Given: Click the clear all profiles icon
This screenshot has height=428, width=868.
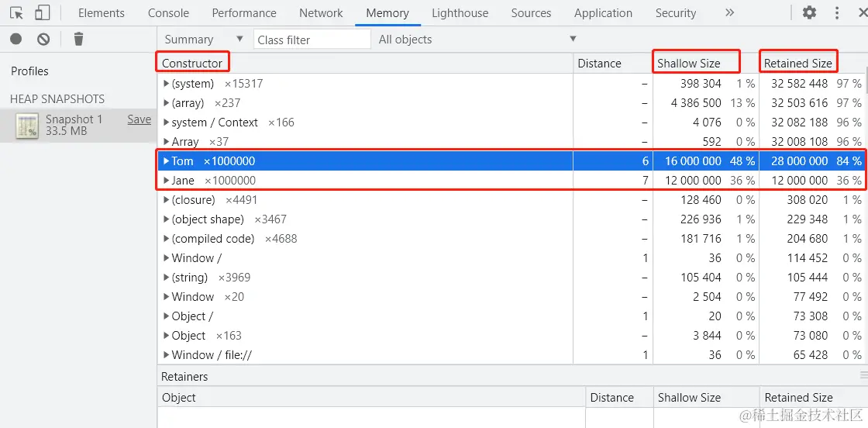Looking at the screenshot, I should (x=43, y=39).
